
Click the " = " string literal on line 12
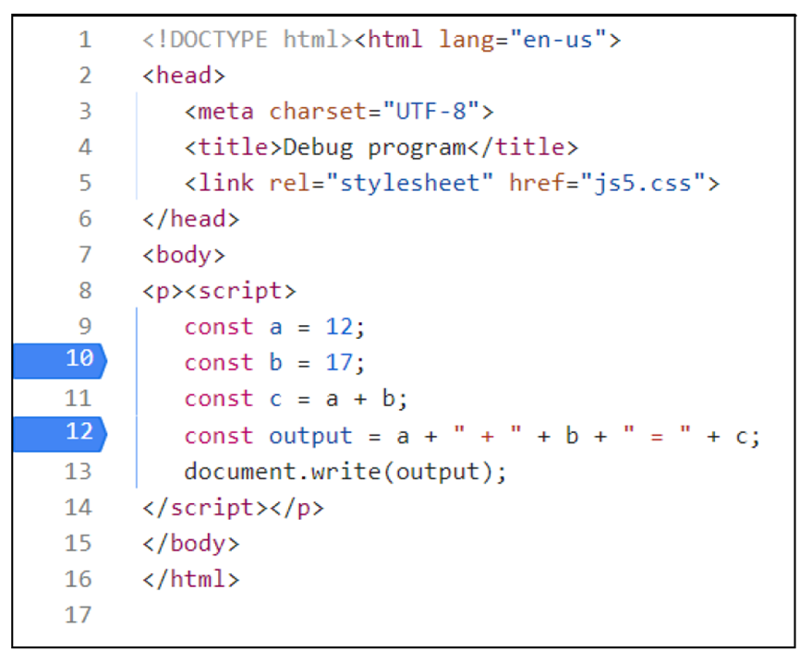(657, 435)
